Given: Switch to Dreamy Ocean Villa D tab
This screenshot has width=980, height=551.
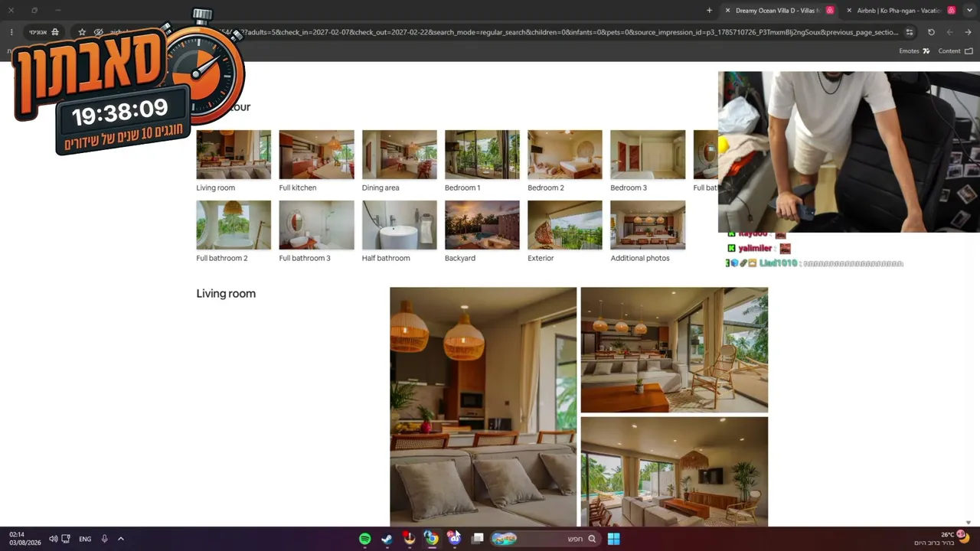Looking at the screenshot, I should click(779, 11).
